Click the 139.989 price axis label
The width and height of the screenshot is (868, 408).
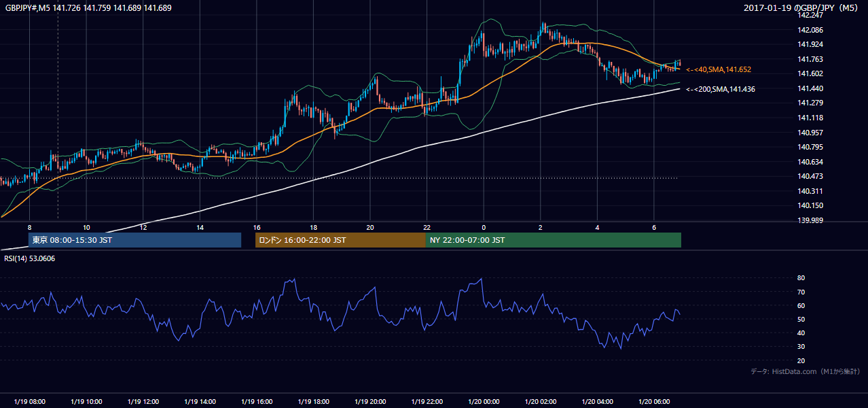(x=812, y=220)
